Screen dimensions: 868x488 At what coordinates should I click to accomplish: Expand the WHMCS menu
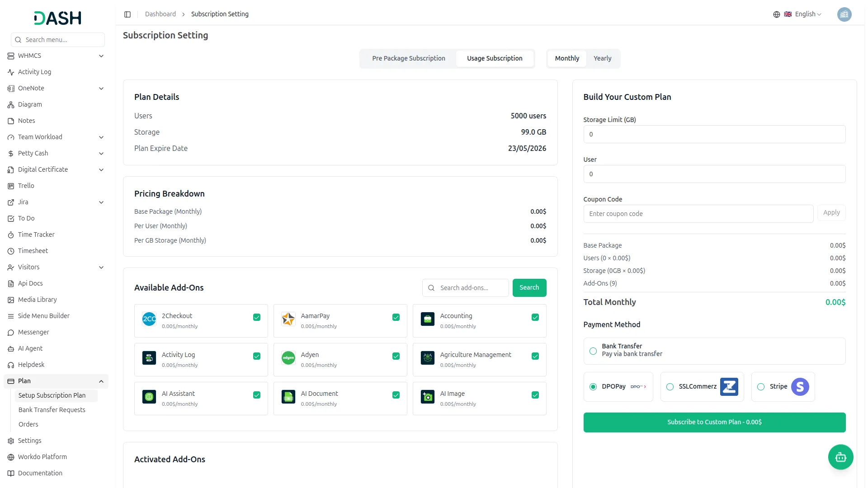coord(56,56)
